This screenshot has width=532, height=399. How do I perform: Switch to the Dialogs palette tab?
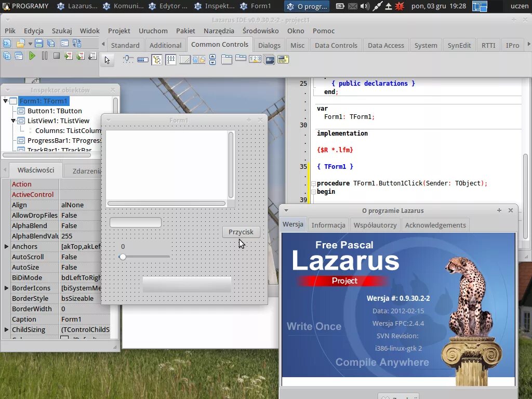click(269, 45)
